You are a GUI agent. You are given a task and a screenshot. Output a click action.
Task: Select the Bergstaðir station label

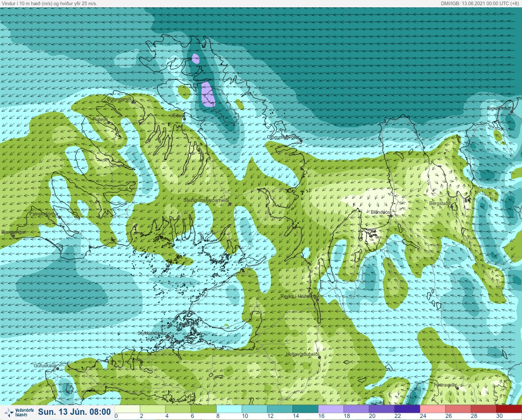coord(440,203)
